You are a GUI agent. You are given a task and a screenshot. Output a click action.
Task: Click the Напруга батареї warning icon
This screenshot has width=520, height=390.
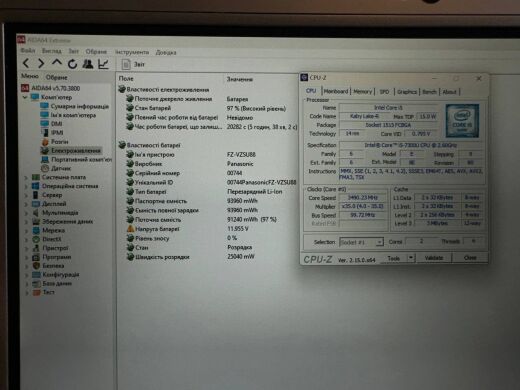130,229
